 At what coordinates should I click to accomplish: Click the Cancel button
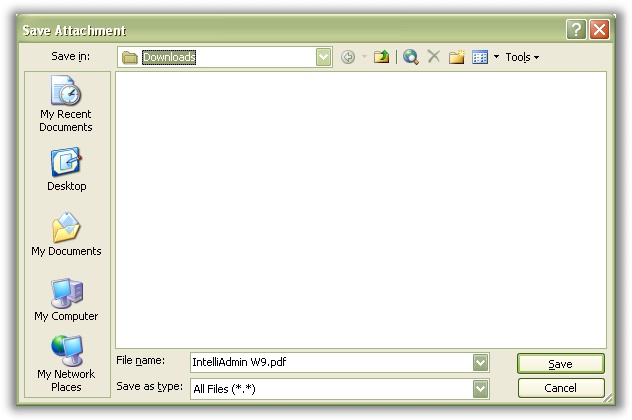pos(561,388)
